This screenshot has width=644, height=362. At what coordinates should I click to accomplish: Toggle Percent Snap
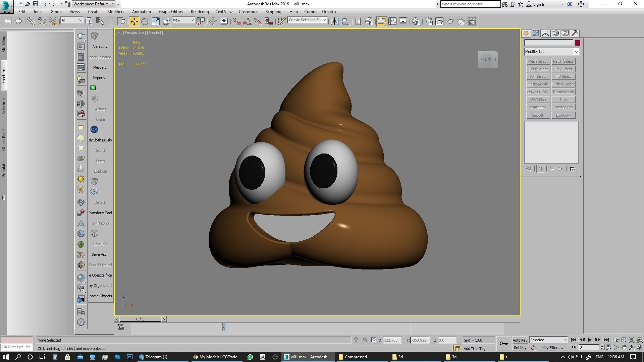258,21
